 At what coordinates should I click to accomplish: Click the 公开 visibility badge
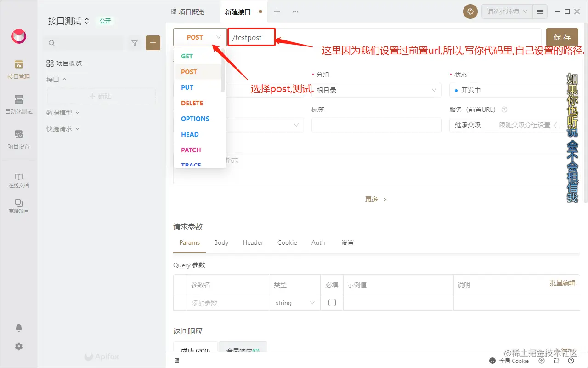coord(105,21)
